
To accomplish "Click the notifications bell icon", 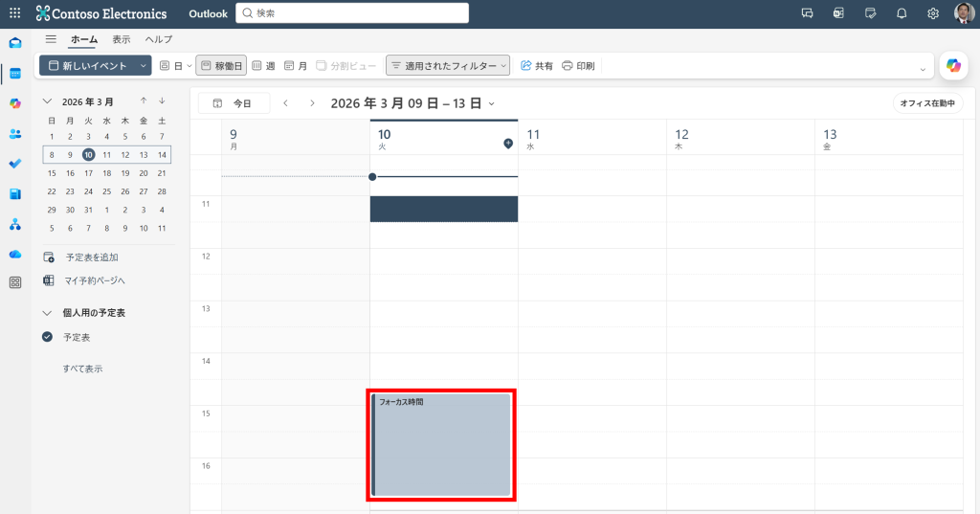I will click(x=902, y=13).
